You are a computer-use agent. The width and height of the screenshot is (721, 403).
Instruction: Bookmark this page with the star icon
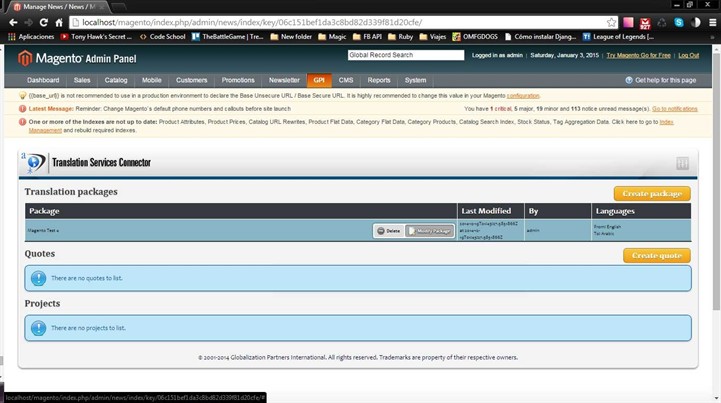[611, 22]
